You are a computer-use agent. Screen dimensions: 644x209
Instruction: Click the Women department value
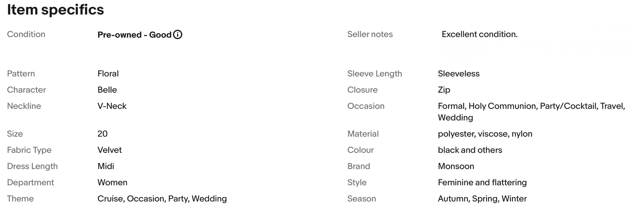click(112, 182)
